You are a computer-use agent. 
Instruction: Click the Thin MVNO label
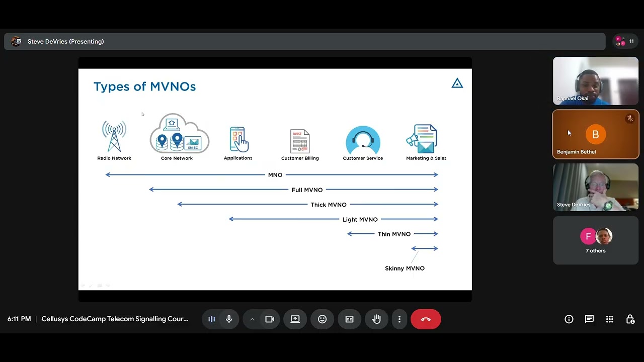[x=394, y=234]
